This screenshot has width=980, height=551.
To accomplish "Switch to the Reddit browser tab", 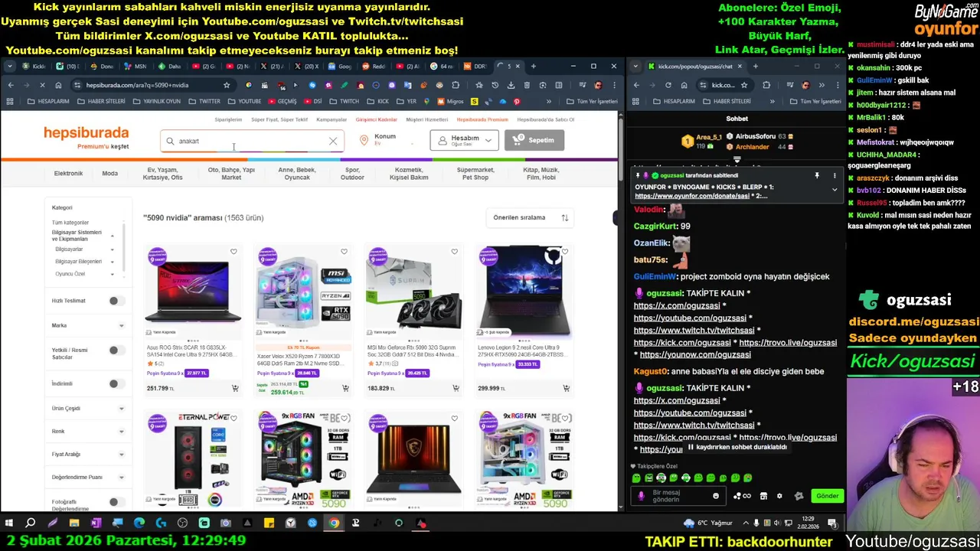I will click(373, 66).
